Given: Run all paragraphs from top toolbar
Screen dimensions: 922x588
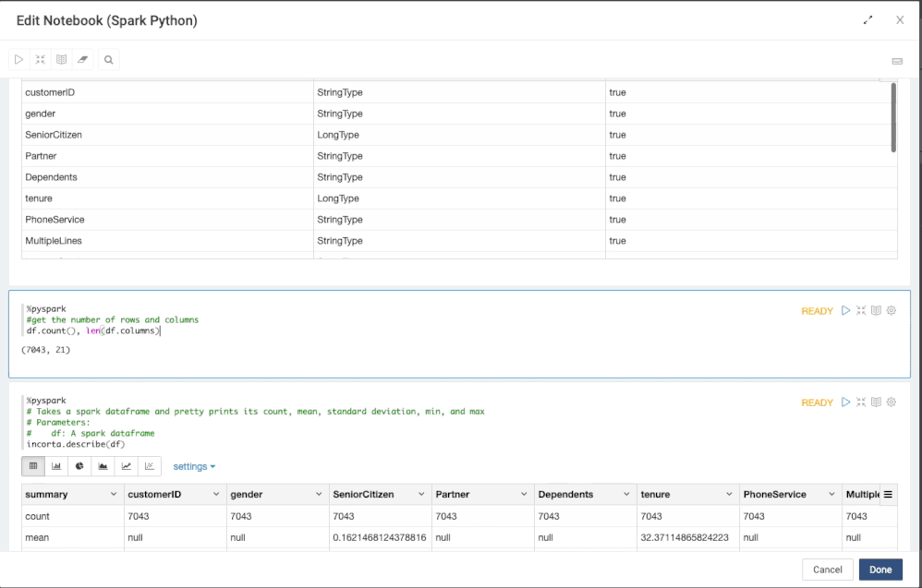Looking at the screenshot, I should 18,60.
